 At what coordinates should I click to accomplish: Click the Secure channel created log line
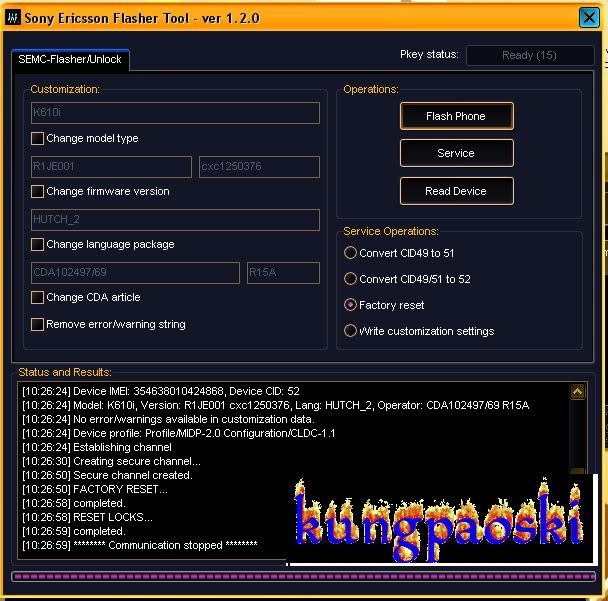point(107,475)
